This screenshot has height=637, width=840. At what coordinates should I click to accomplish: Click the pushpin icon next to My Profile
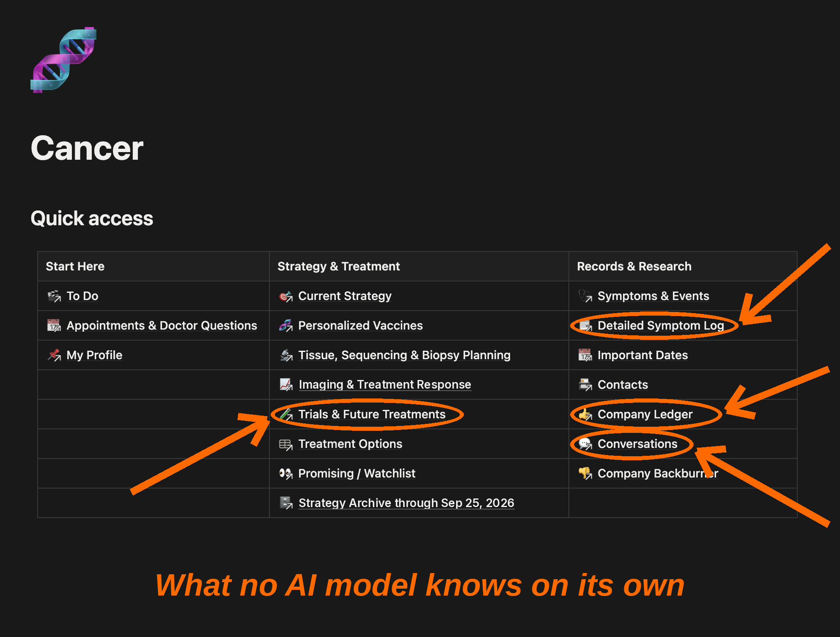pos(54,355)
